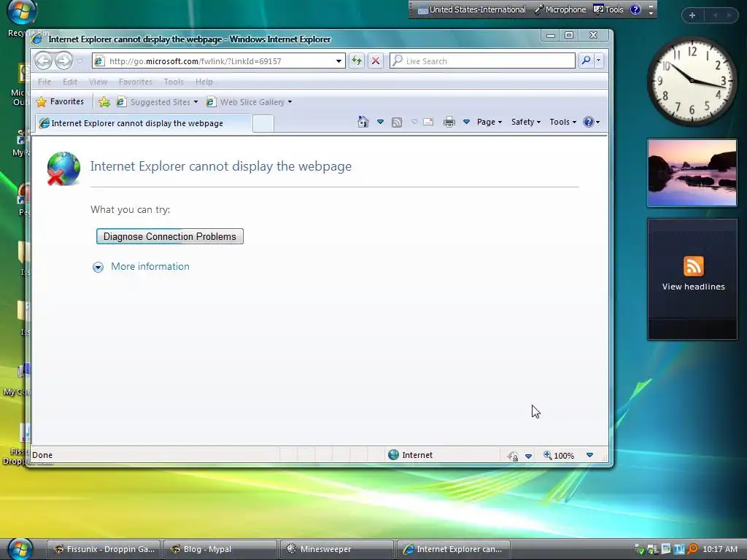Viewport: 747px width, 560px height.
Task: Click the Home page icon
Action: click(363, 122)
